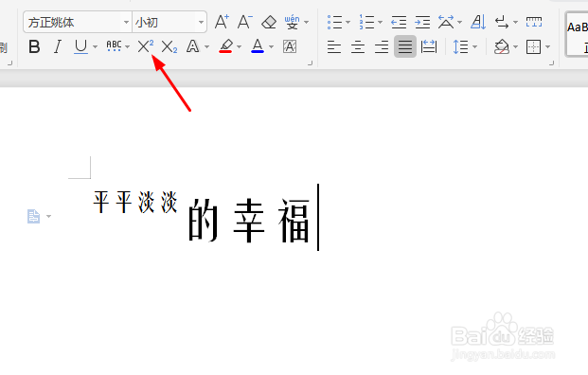
Task: Apply borders icon
Action: pyautogui.click(x=534, y=47)
